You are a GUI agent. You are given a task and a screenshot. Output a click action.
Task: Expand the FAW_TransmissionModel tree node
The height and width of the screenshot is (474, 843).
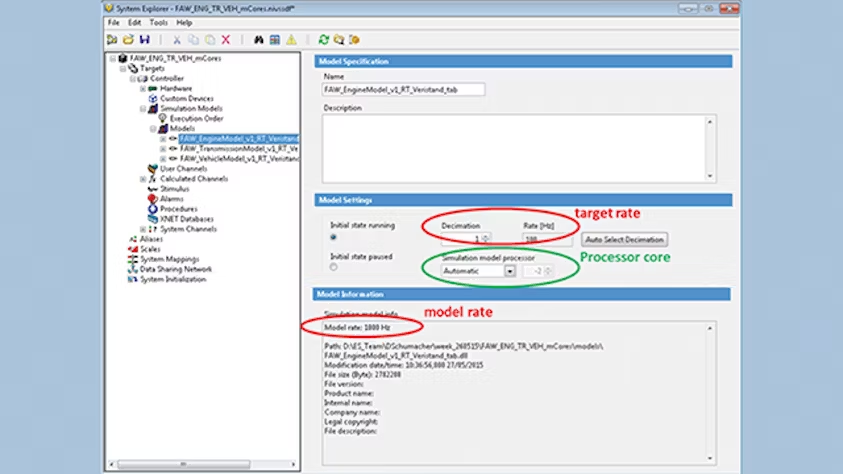click(162, 148)
